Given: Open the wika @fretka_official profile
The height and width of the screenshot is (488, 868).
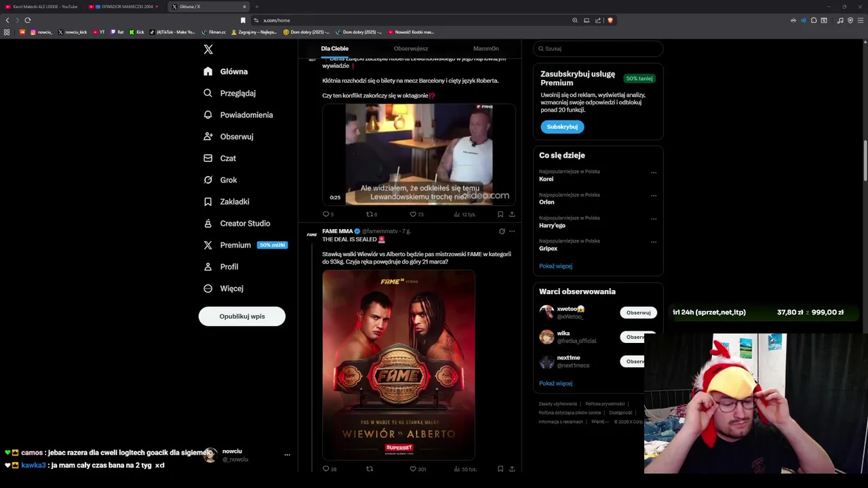Looking at the screenshot, I should (576, 337).
